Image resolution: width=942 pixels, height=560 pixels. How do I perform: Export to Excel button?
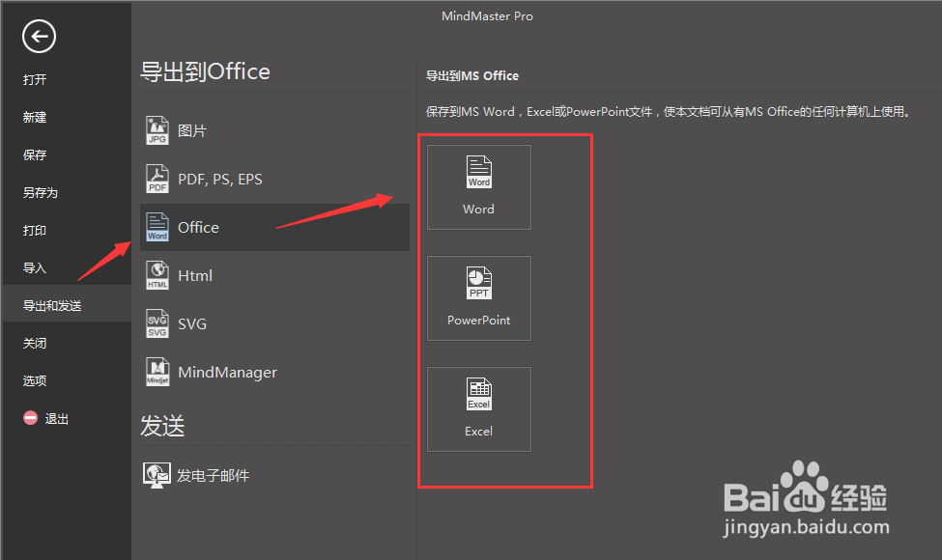tap(479, 409)
